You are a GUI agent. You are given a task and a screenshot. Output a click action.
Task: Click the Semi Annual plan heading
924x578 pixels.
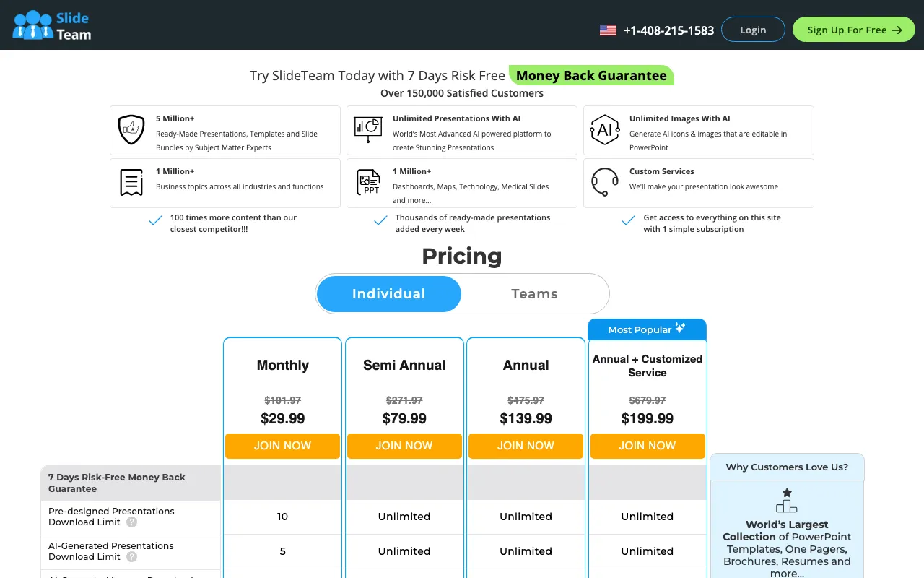(x=404, y=366)
